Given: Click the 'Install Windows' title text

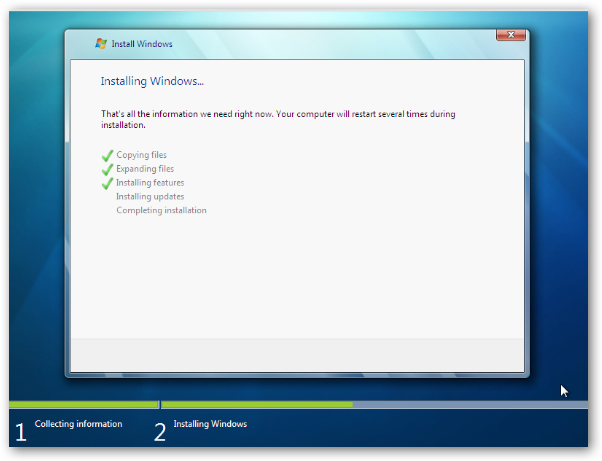Looking at the screenshot, I should (x=142, y=44).
